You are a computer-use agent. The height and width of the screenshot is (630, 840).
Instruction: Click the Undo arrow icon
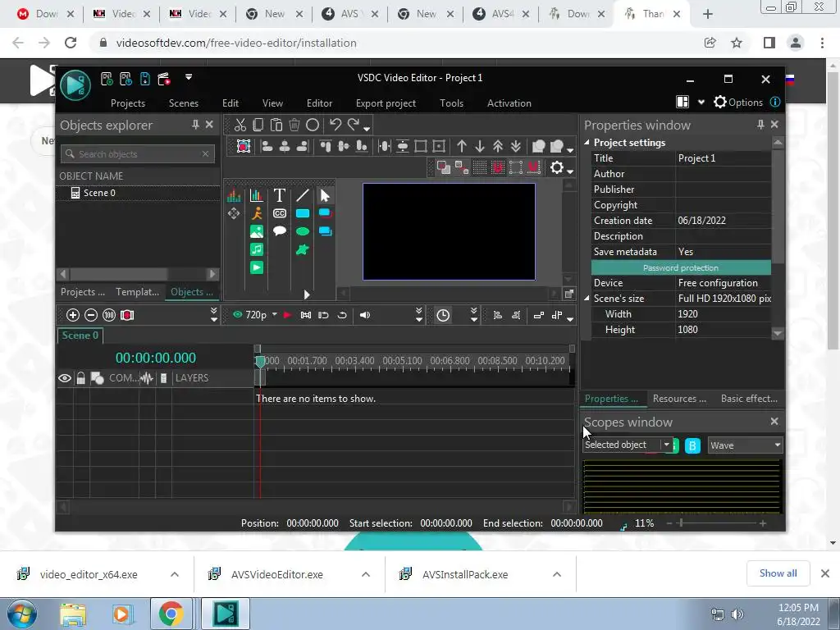point(336,125)
